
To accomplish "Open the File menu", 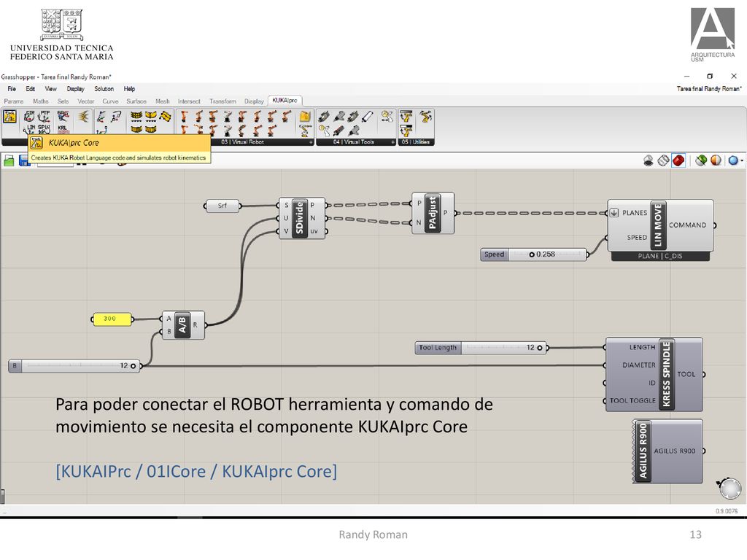I will (12, 89).
